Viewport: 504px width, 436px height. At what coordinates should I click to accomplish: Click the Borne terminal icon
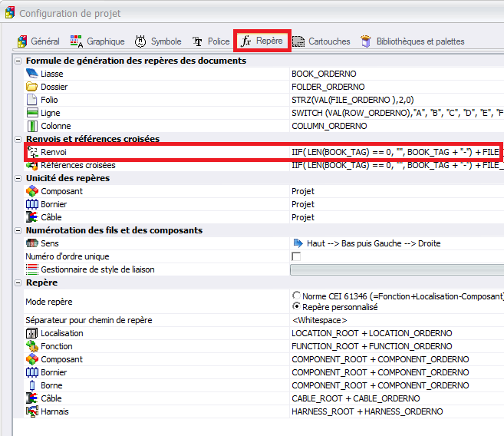point(31,385)
